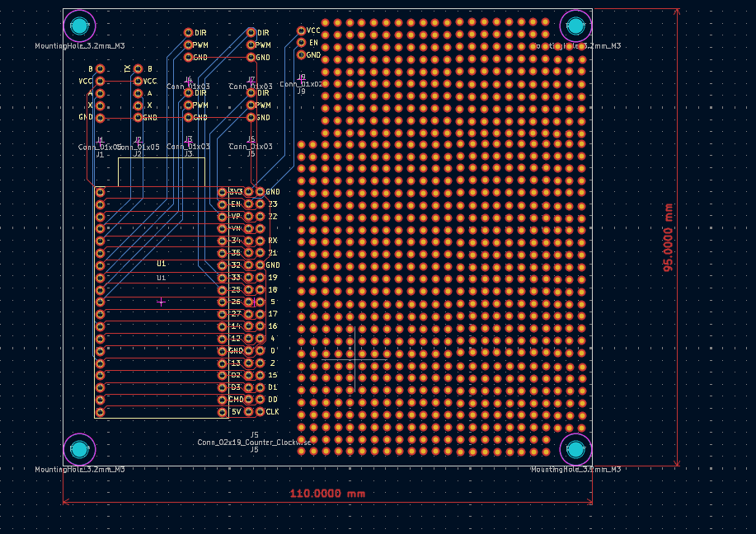This screenshot has width=756, height=534.
Task: Select the top-left M3 mounting hole
Action: pos(79,26)
